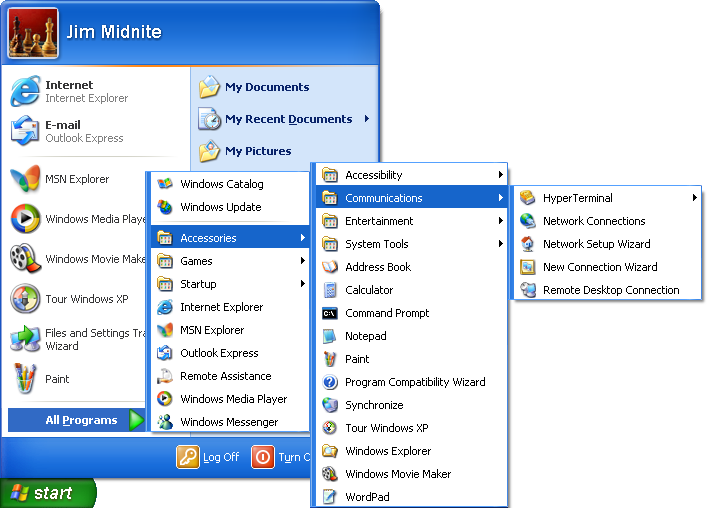Select the Communications menu entry
Viewport: 707px width, 508px height.
click(412, 198)
